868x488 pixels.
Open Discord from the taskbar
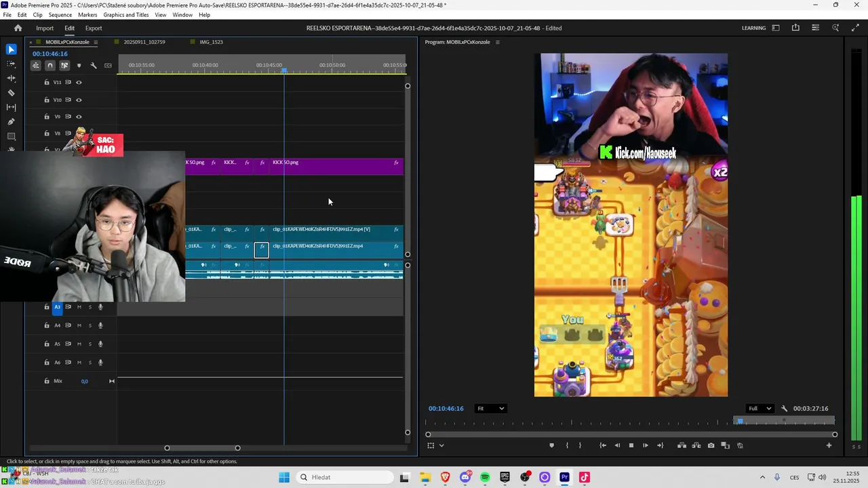(465, 477)
